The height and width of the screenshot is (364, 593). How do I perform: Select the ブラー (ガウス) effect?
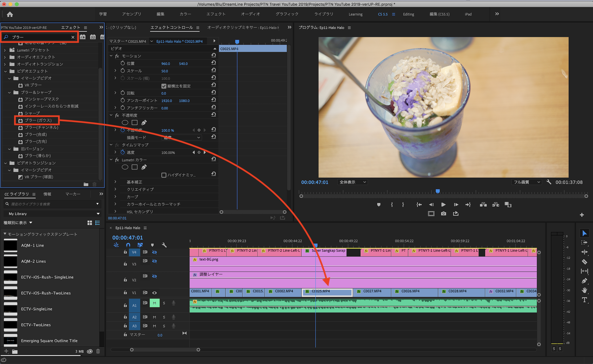[38, 120]
